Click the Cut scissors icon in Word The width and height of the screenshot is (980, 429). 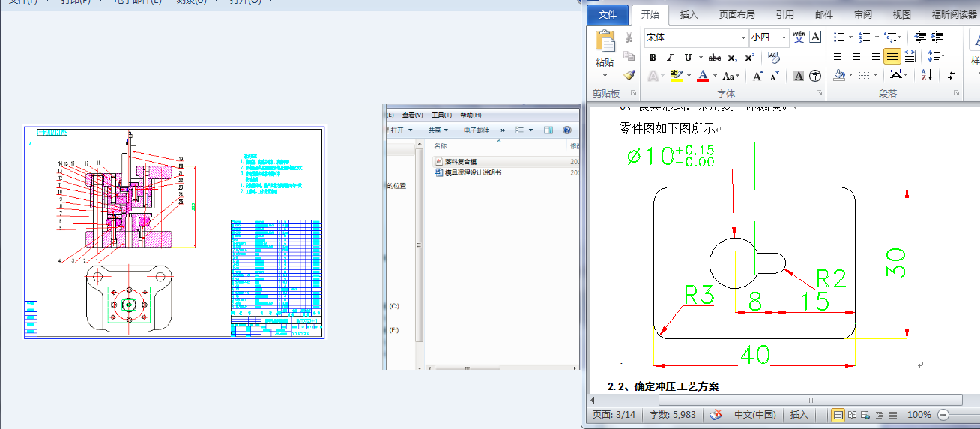click(629, 37)
